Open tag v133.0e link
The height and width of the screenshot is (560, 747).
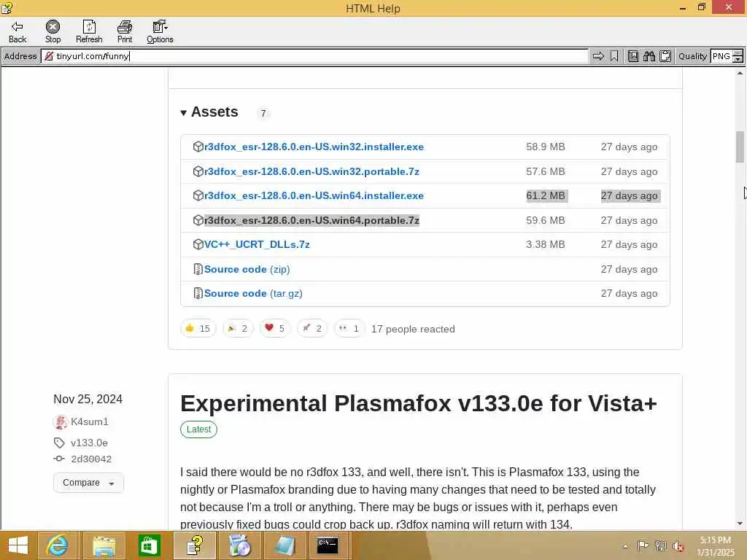89,443
